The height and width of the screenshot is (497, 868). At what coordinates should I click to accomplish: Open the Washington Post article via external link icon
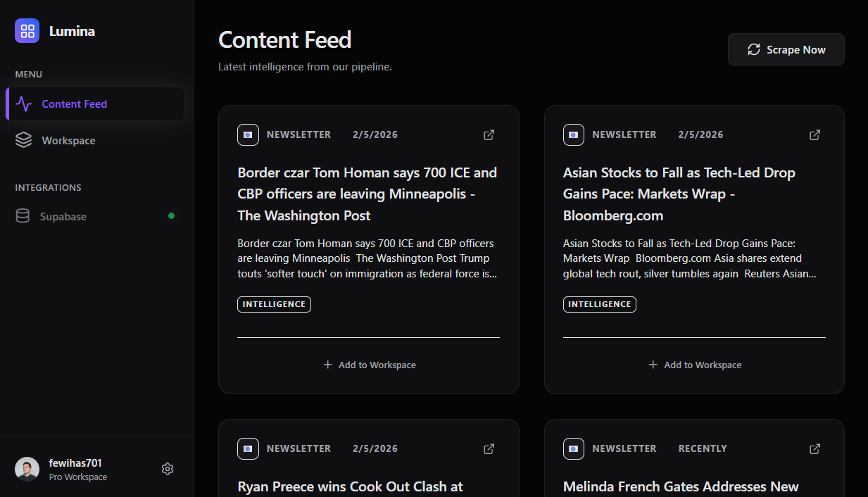pos(489,134)
